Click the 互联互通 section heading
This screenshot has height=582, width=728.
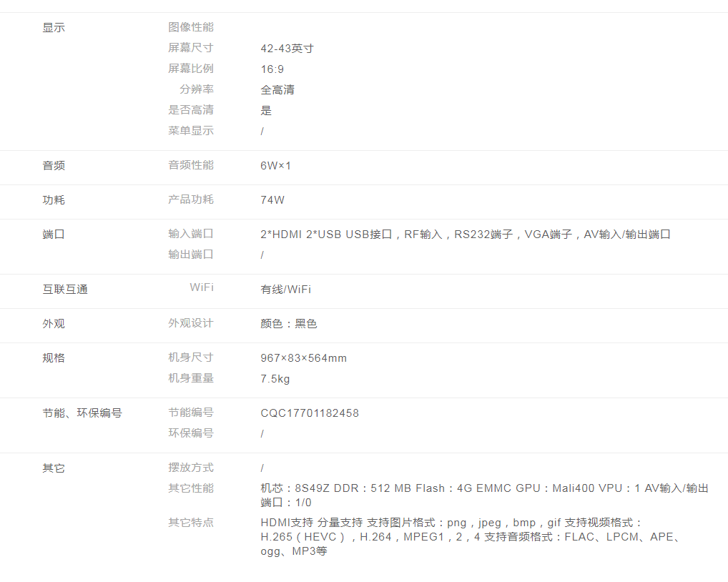pyautogui.click(x=65, y=290)
